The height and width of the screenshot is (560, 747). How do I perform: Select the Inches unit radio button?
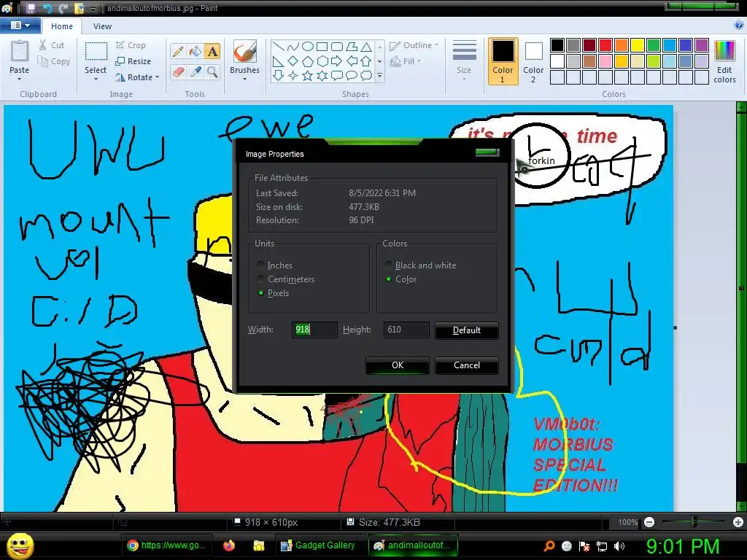tap(260, 265)
